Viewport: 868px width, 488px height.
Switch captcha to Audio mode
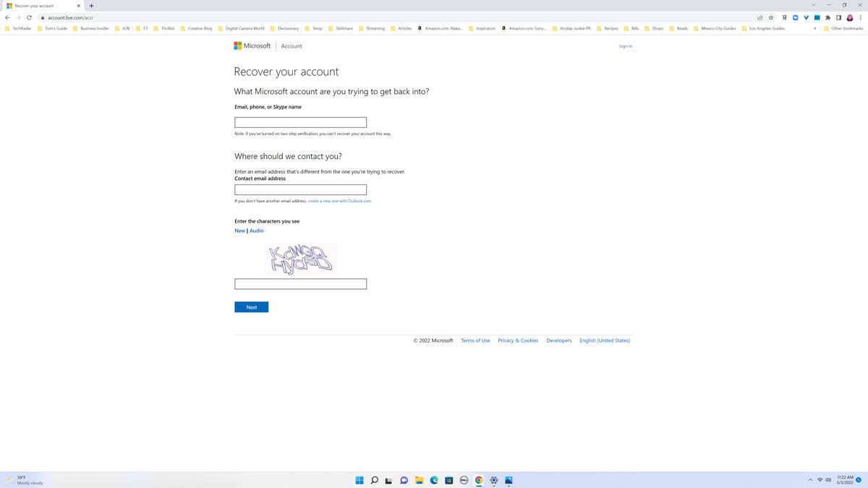257,230
